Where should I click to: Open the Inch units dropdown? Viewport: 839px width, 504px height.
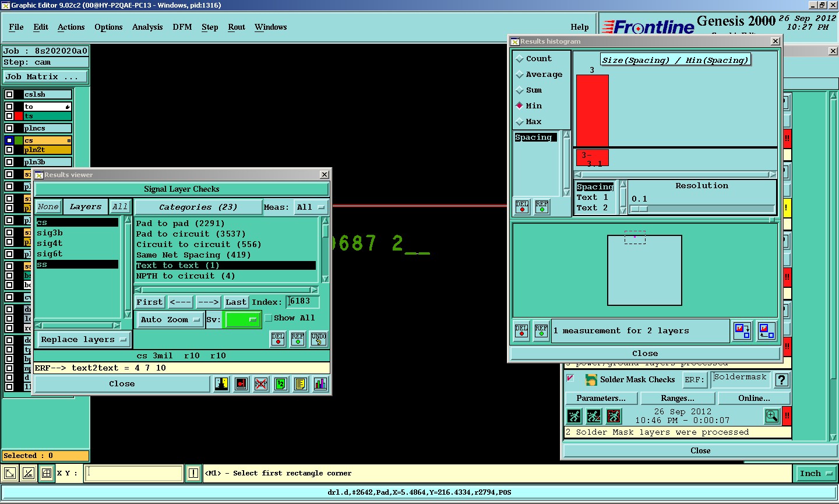(815, 474)
